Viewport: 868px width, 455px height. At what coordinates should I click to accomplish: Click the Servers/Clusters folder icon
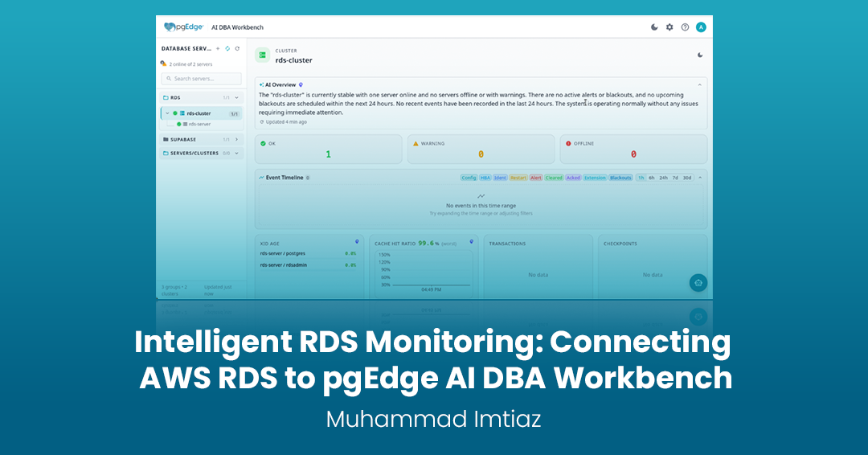[166, 154]
